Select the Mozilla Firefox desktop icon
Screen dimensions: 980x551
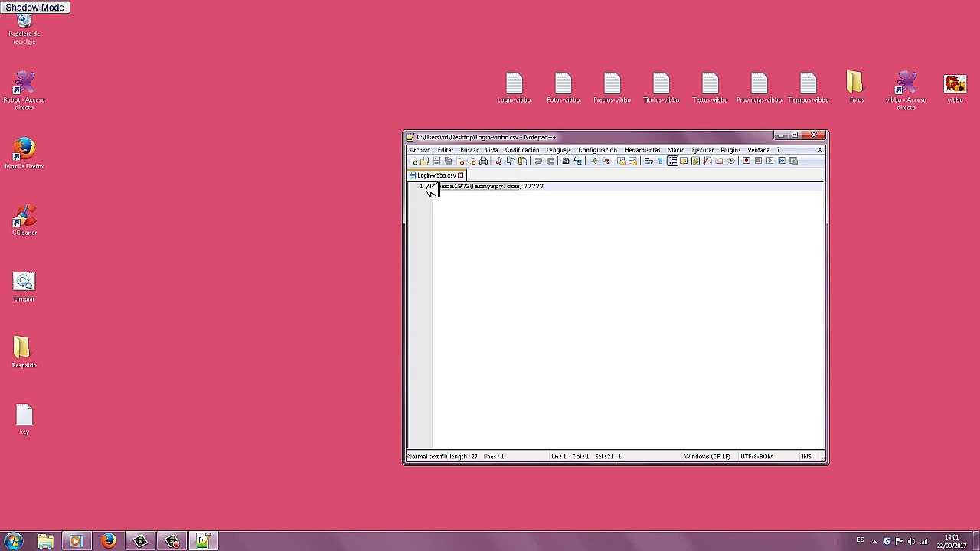tap(24, 153)
